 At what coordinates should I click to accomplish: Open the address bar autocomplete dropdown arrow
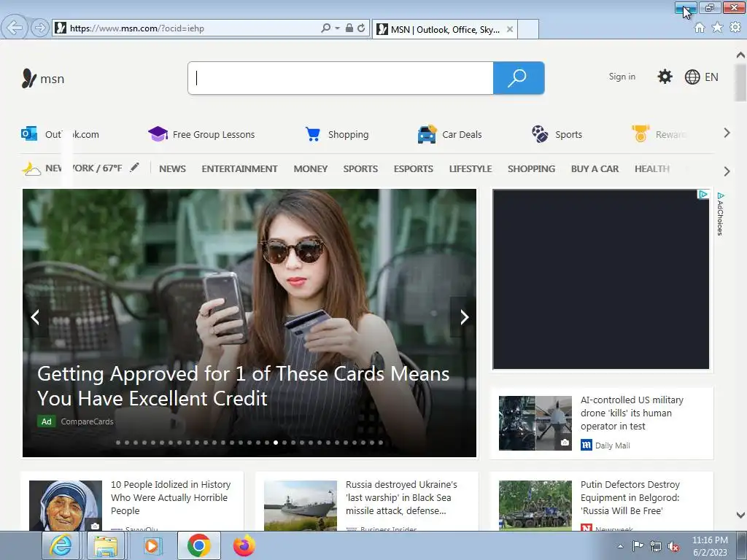[x=337, y=28]
